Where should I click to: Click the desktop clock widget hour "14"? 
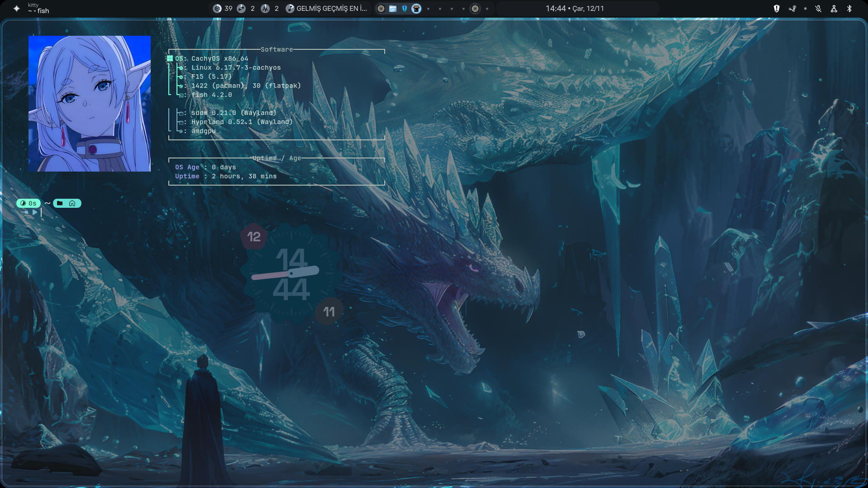pos(291,260)
